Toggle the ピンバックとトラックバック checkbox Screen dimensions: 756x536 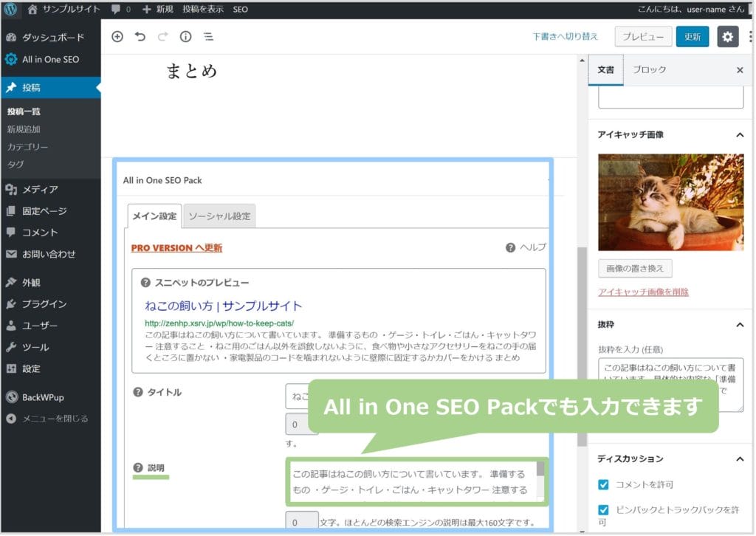[x=604, y=510]
